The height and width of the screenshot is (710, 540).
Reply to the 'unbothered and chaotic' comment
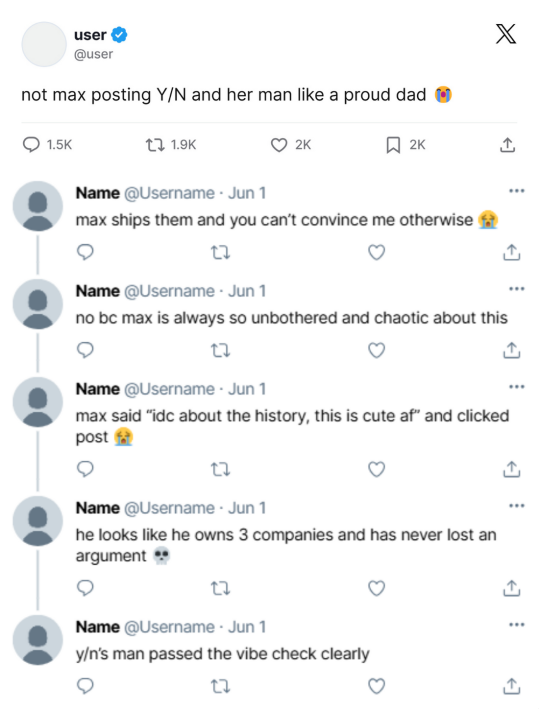click(x=85, y=350)
